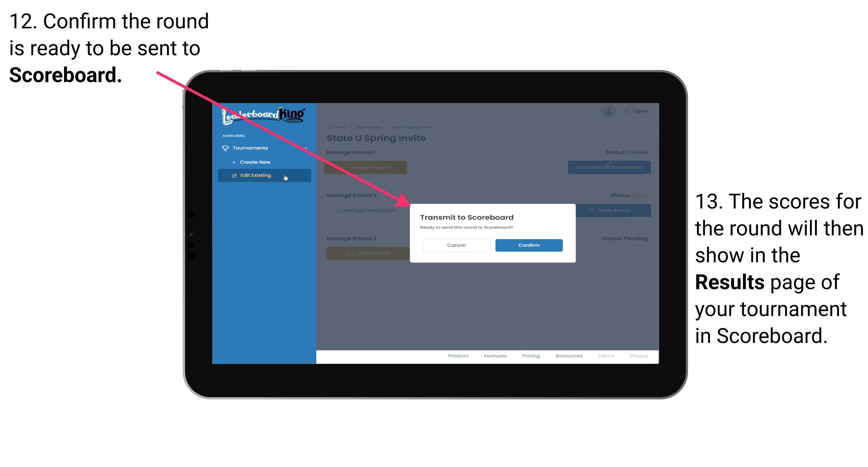Expand the Create New menu item
The width and height of the screenshot is (868, 467).
(255, 162)
